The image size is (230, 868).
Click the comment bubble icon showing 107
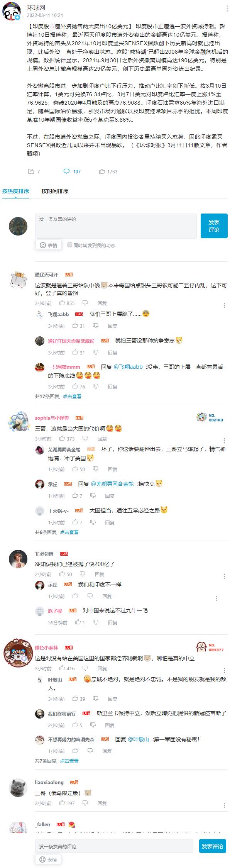pyautogui.click(x=66, y=171)
